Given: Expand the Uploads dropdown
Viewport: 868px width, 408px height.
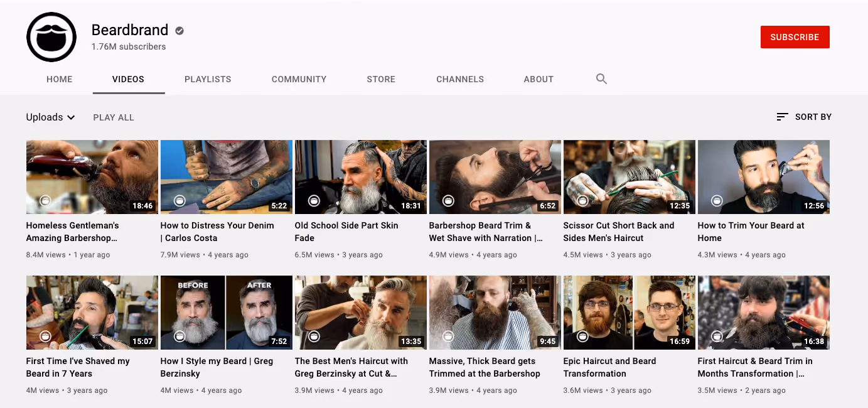Looking at the screenshot, I should tap(51, 117).
